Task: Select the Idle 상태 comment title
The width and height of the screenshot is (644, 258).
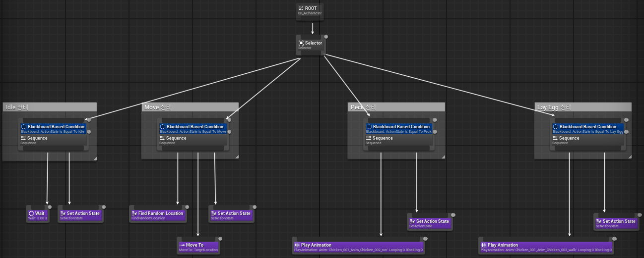Action: [x=16, y=107]
